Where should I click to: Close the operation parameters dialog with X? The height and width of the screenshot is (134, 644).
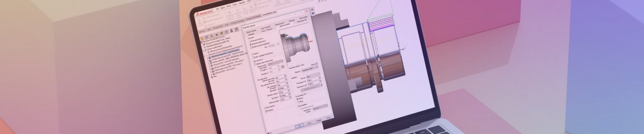tap(307, 11)
